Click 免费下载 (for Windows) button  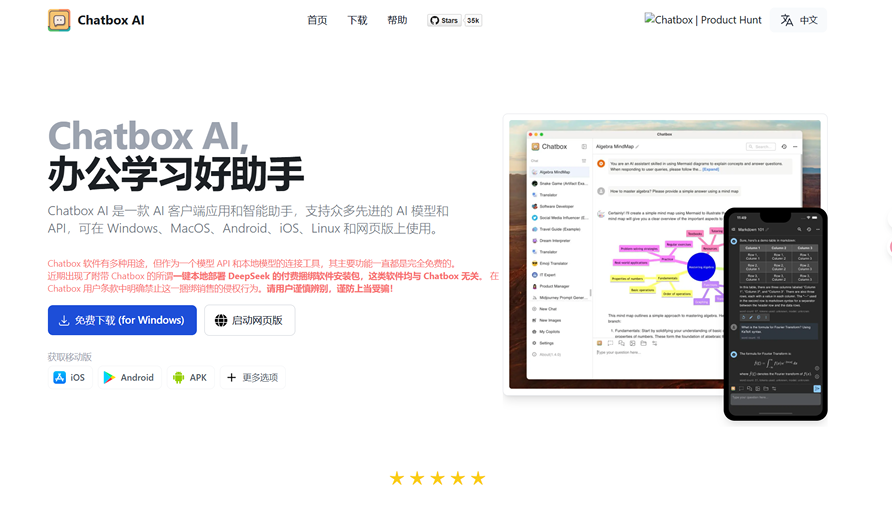coord(122,320)
